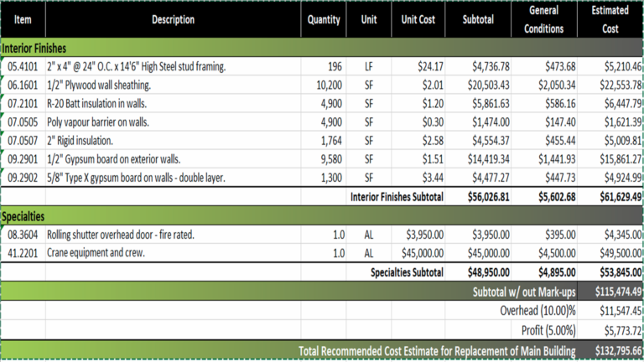Click Type X gypsum board description
The width and height of the screenshot is (644, 362).
[136, 178]
